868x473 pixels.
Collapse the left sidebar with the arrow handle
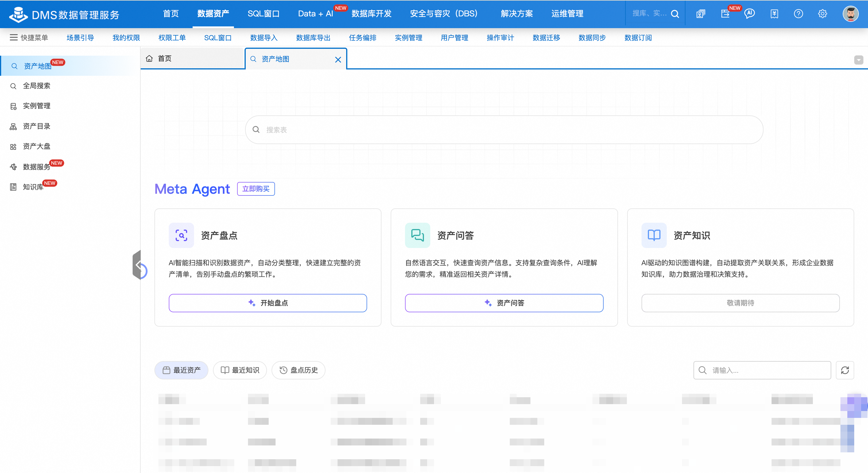click(137, 265)
